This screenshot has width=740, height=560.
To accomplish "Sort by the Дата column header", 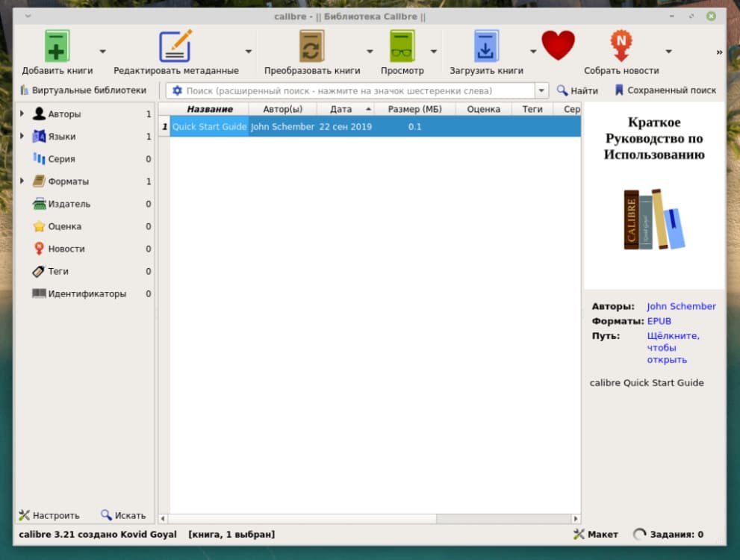I will 346,109.
